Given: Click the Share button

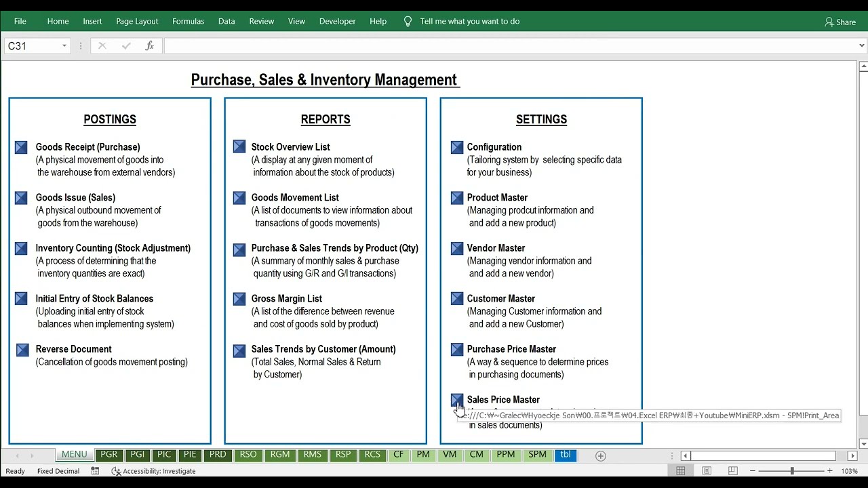Looking at the screenshot, I should (x=840, y=22).
